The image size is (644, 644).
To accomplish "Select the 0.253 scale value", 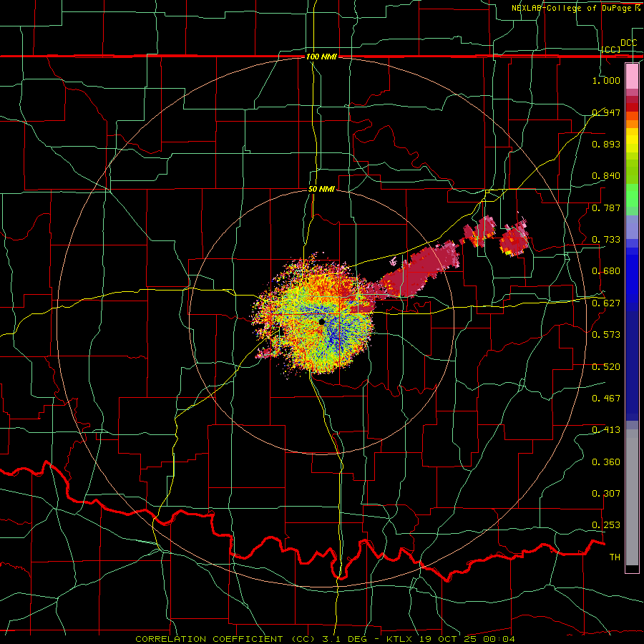I will [606, 525].
